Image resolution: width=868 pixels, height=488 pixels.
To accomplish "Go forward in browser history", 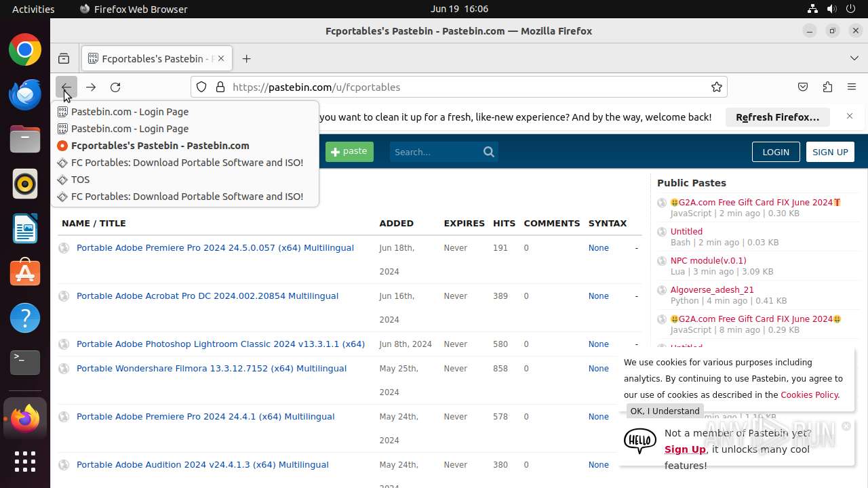I will [x=91, y=87].
